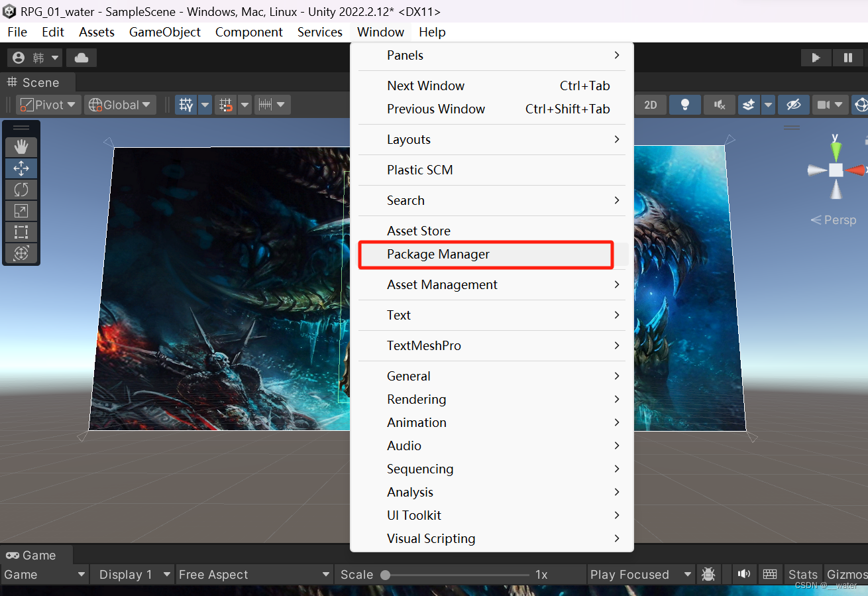Open the File menu
This screenshot has height=596, width=868.
click(x=17, y=32)
